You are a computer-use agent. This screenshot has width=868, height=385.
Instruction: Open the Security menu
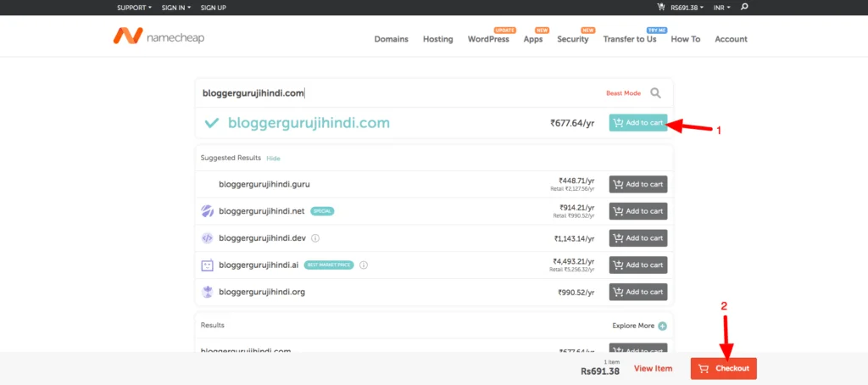pyautogui.click(x=573, y=39)
